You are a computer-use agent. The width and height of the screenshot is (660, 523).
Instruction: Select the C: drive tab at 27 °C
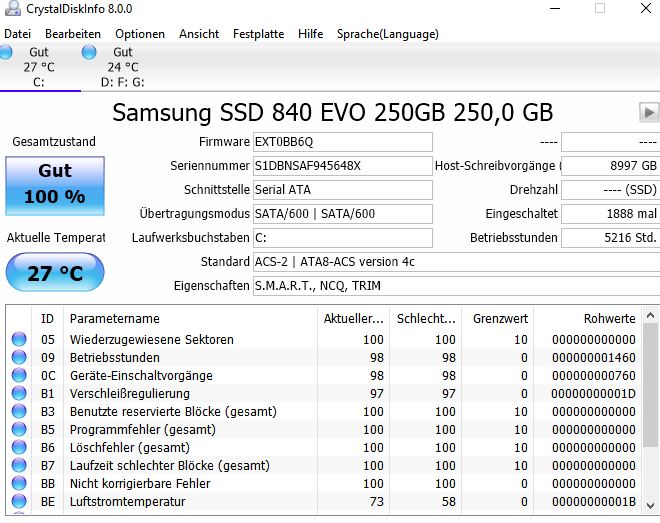pyautogui.click(x=39, y=66)
